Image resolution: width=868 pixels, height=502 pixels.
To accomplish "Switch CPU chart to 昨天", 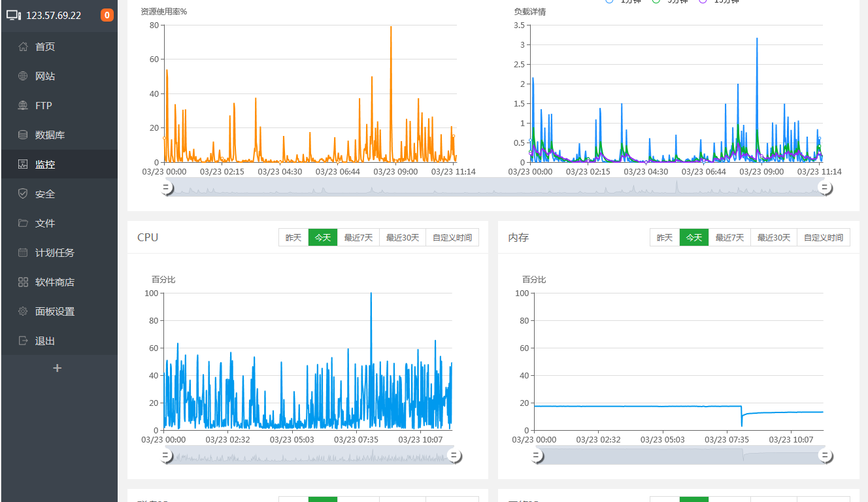I will 293,237.
